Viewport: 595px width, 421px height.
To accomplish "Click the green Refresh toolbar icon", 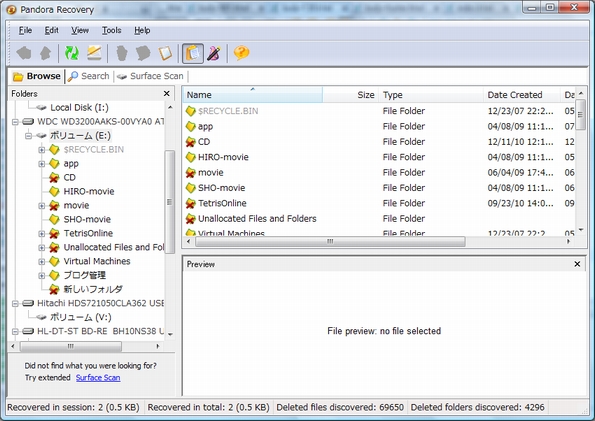I will [x=72, y=53].
